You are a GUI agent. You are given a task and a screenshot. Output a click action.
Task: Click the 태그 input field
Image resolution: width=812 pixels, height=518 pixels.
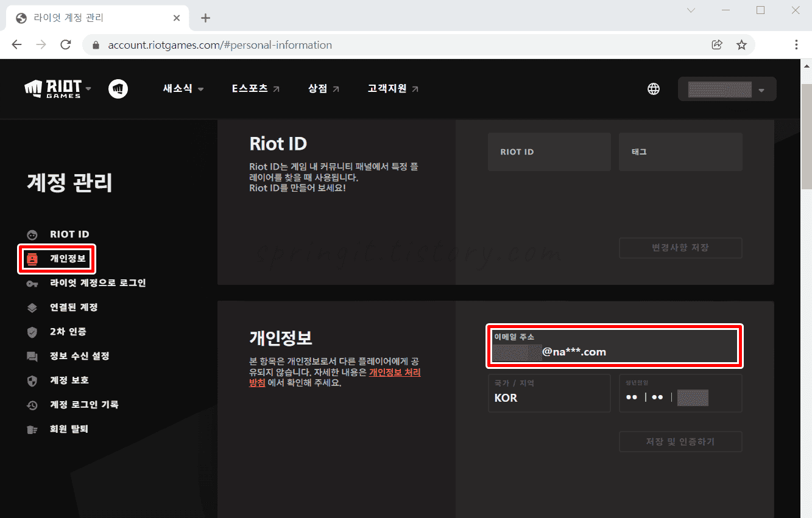click(680, 152)
